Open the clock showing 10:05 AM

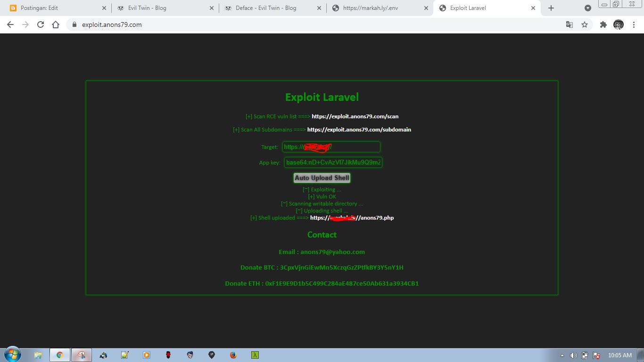619,355
